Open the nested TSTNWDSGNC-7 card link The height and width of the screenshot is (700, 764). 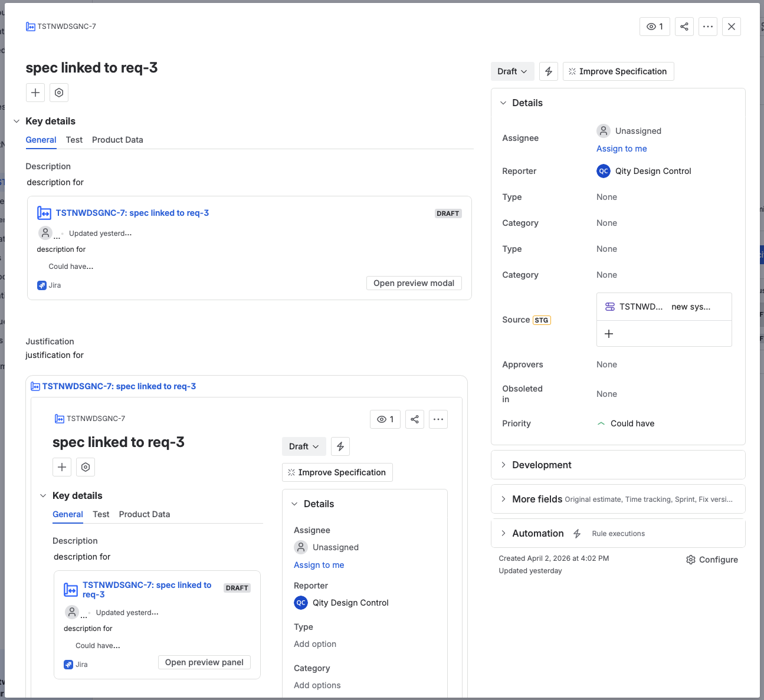coord(147,590)
